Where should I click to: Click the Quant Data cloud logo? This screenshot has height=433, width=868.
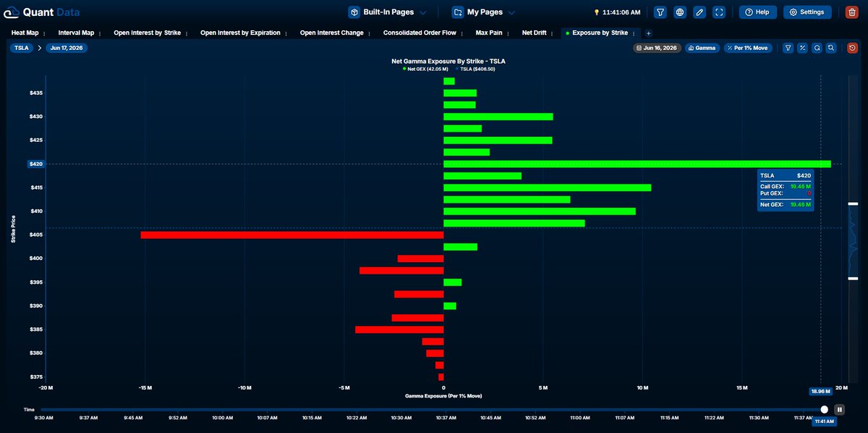tap(11, 12)
